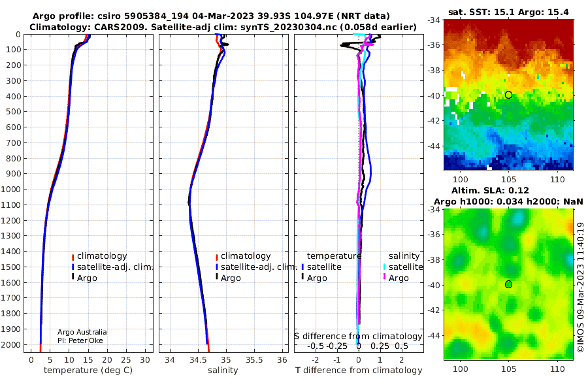Viewport: 588px width, 379px height.
Task: Click the 'Argo Australia' label text
Action: (x=82, y=332)
